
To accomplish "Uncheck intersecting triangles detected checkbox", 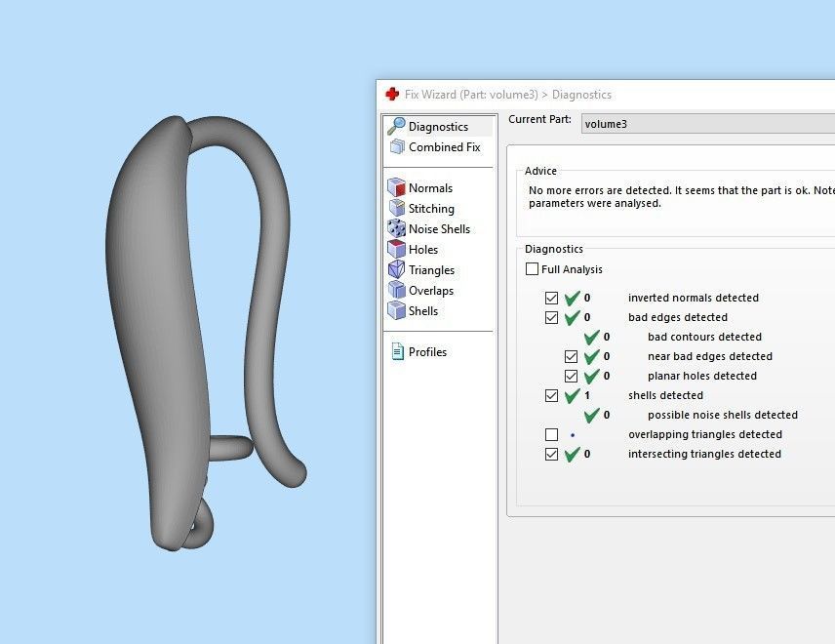I will (x=552, y=455).
